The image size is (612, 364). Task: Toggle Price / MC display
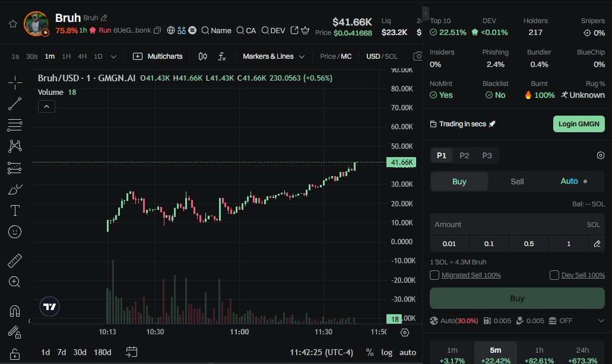pyautogui.click(x=335, y=56)
